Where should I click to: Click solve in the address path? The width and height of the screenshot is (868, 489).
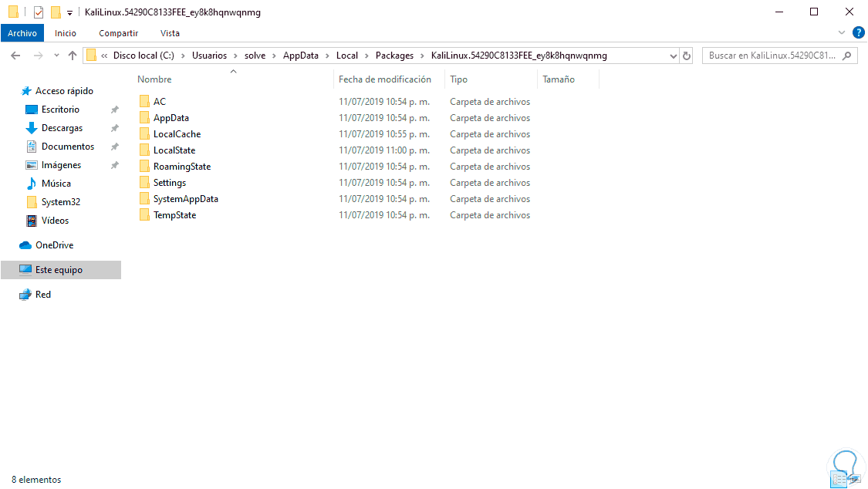click(x=255, y=56)
